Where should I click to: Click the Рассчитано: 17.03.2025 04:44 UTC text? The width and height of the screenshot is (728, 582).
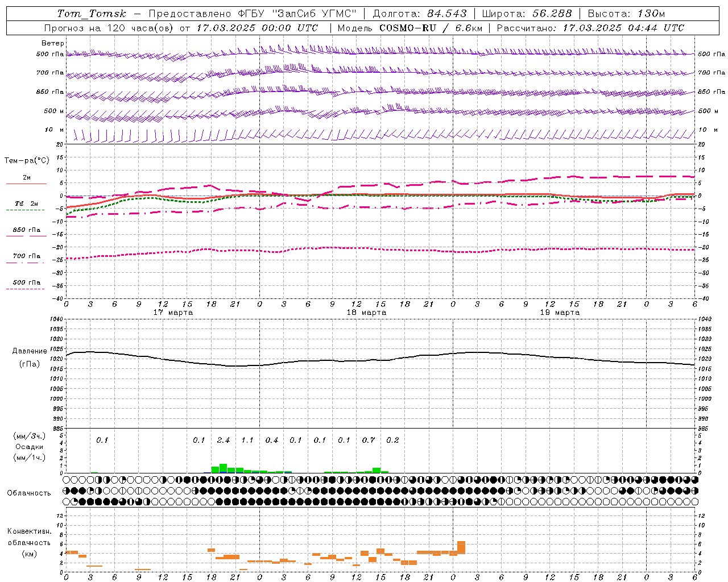click(x=590, y=28)
